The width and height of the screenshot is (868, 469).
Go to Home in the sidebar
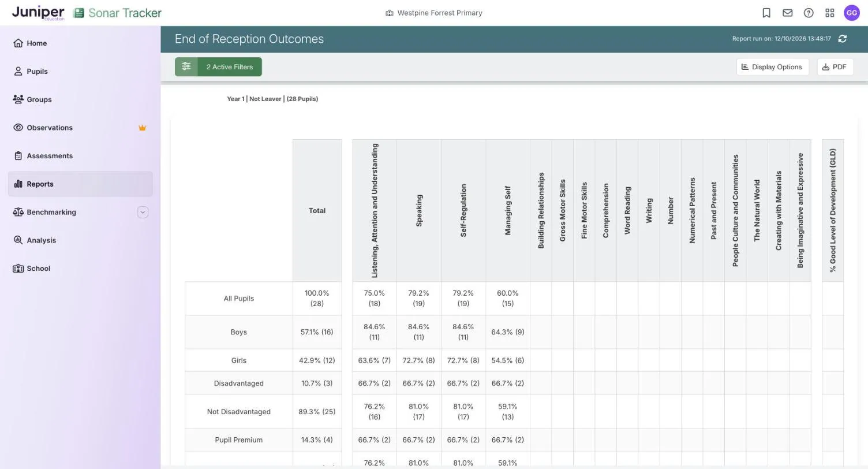[x=80, y=43]
